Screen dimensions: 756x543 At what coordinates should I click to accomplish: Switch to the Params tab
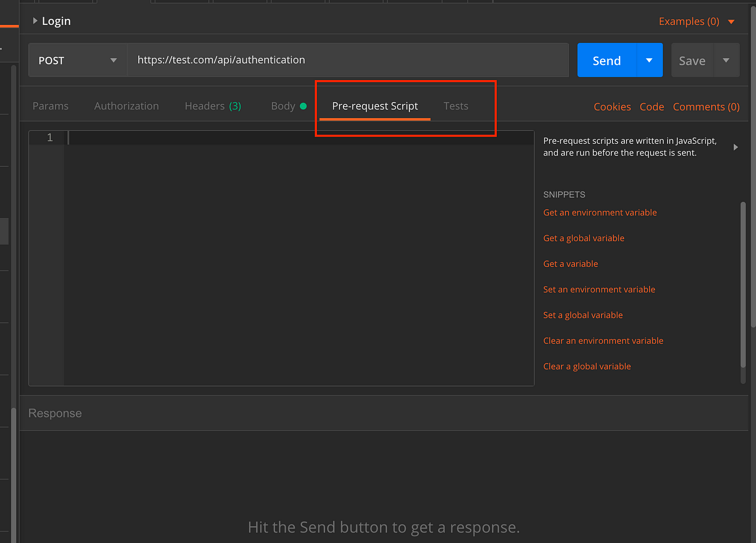51,106
